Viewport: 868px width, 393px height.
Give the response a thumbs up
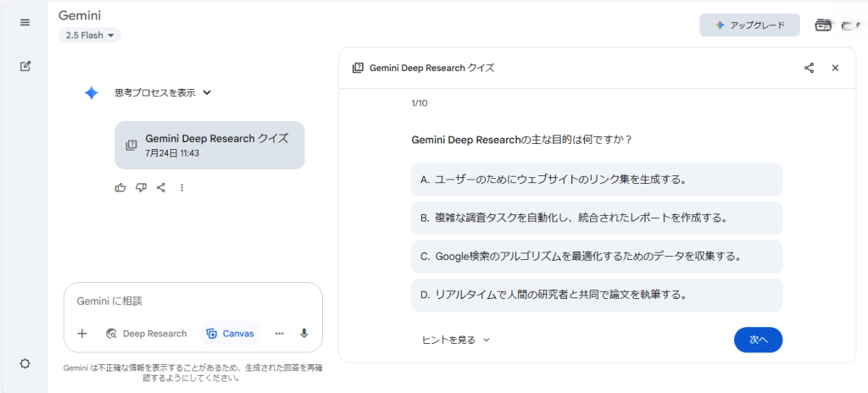(x=120, y=187)
